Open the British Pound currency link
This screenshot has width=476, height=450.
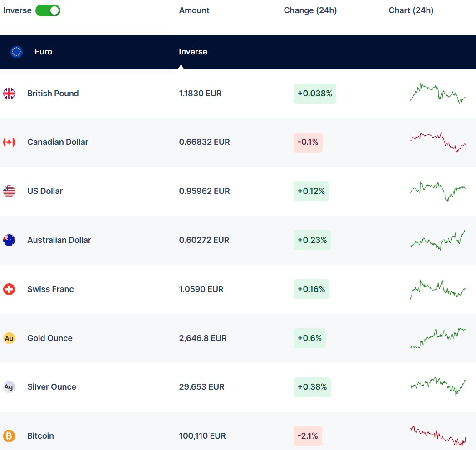point(53,94)
